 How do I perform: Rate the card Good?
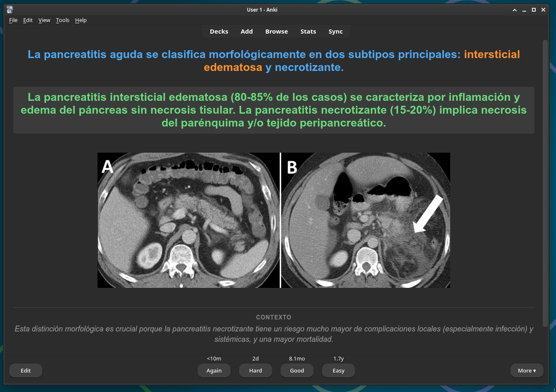click(x=297, y=370)
